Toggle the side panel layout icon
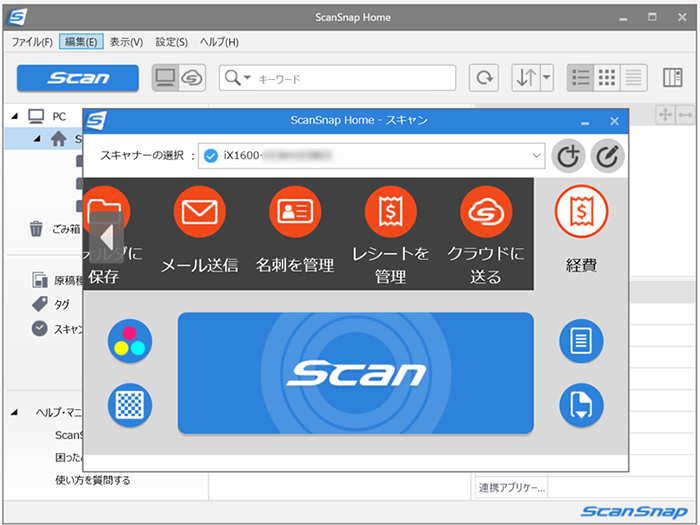 pos(673,78)
